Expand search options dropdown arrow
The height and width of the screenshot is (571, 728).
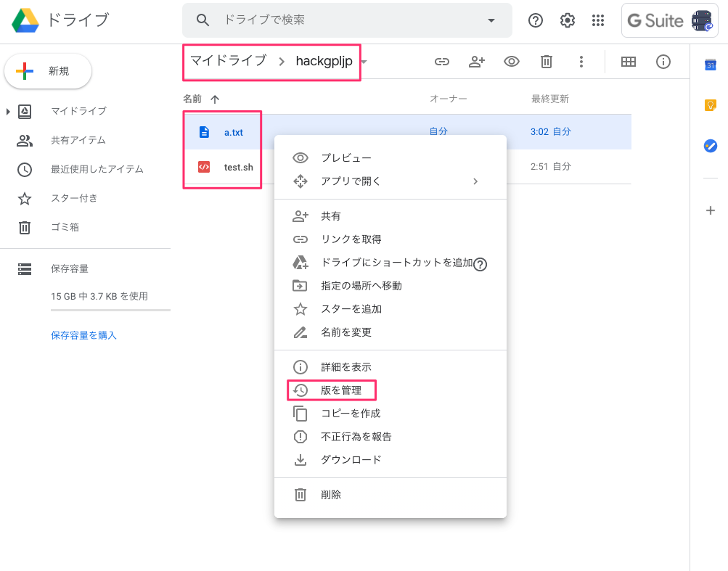[491, 20]
